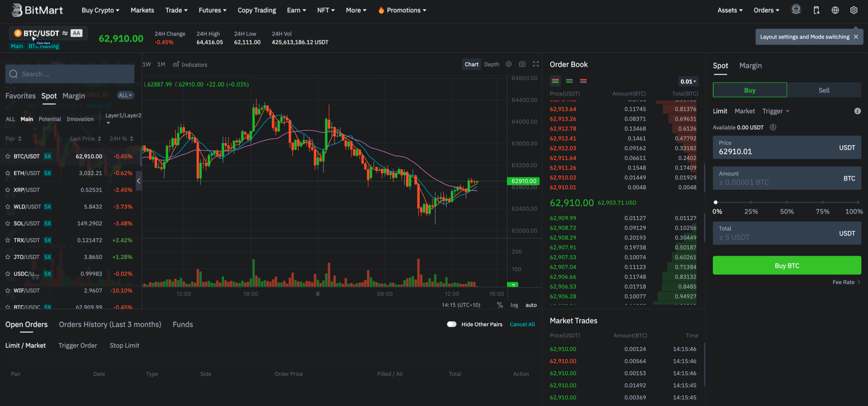The width and height of the screenshot is (868, 406).
Task: Close the Layout settings tooltip
Action: pos(856,37)
